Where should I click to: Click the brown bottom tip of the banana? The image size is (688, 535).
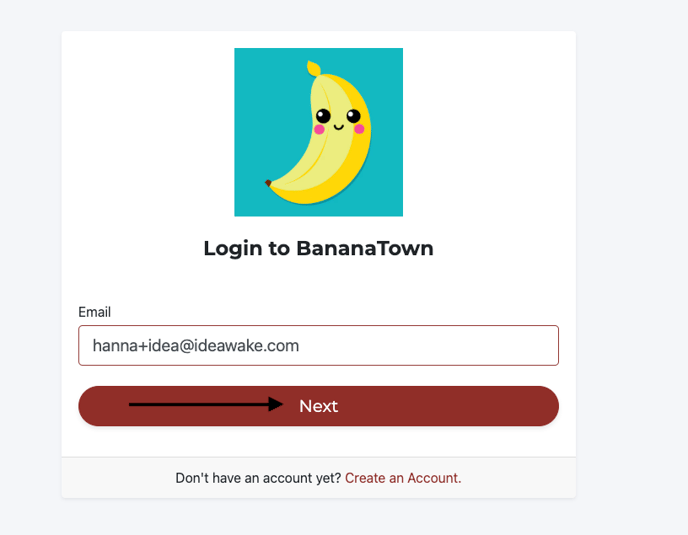[268, 183]
